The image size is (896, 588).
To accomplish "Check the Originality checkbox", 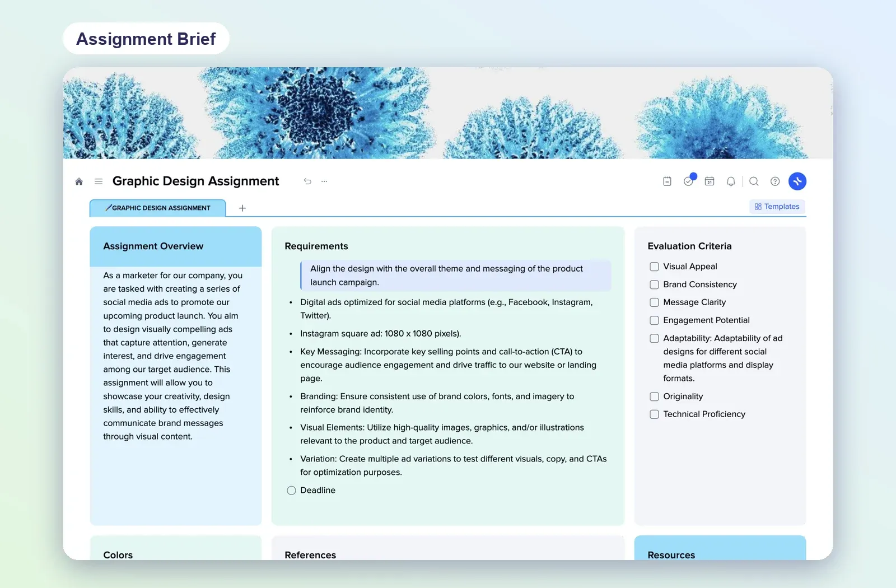I will click(654, 396).
